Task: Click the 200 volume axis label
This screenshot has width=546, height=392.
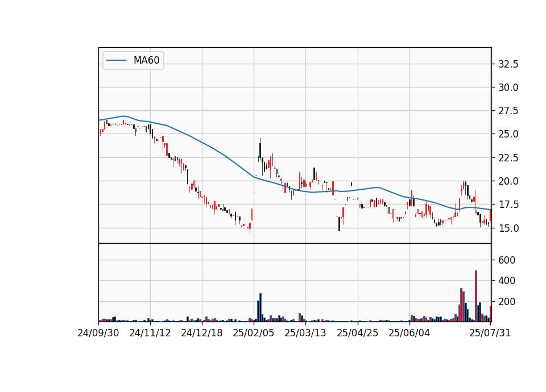Action: [x=507, y=302]
